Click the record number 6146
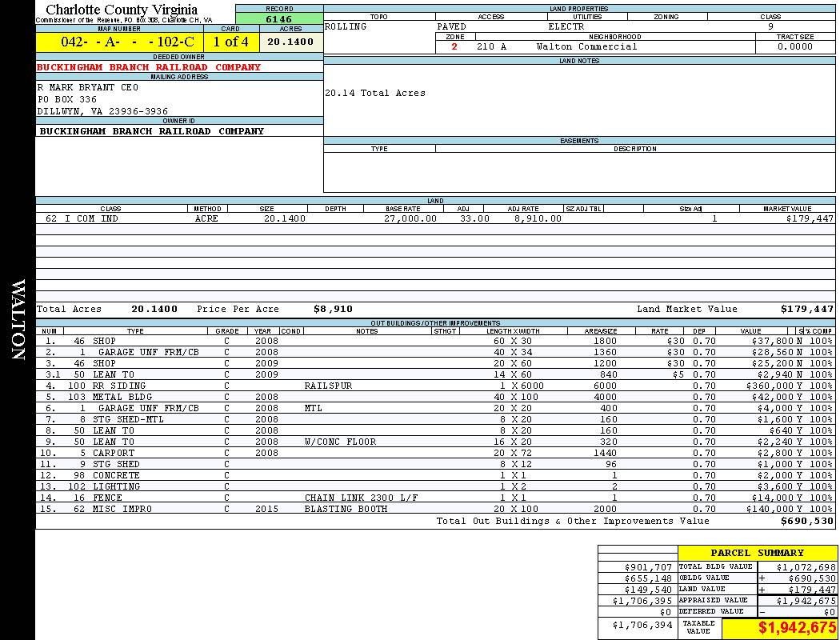 point(279,19)
